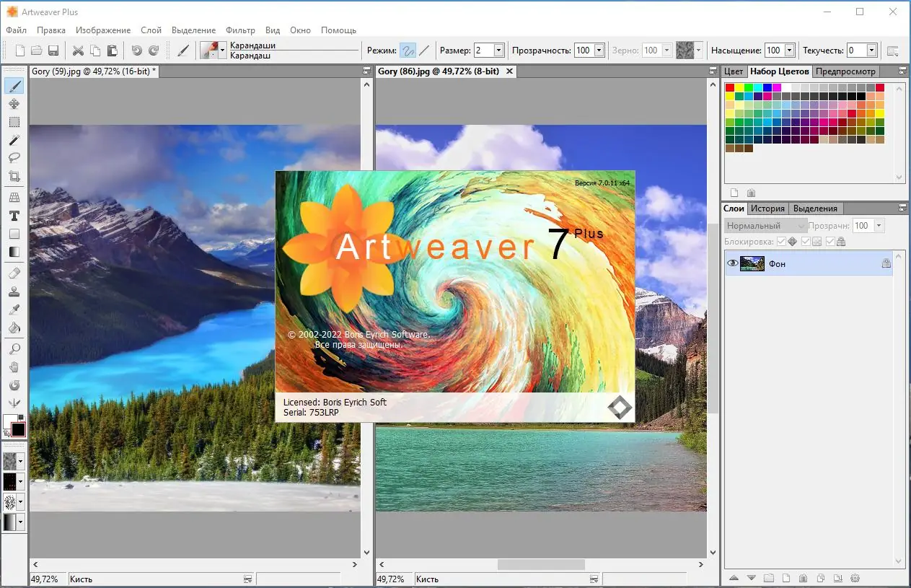Open the brush Размер dropdown

[500, 50]
